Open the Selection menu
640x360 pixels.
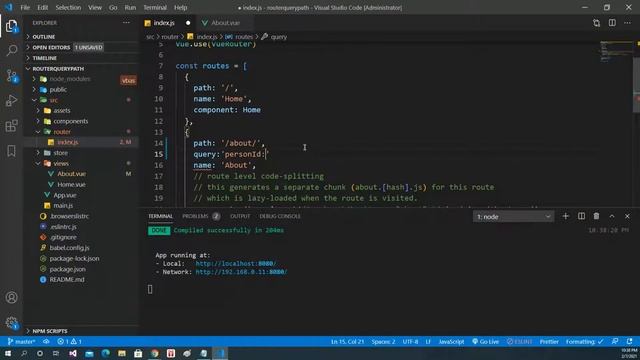[68, 7]
